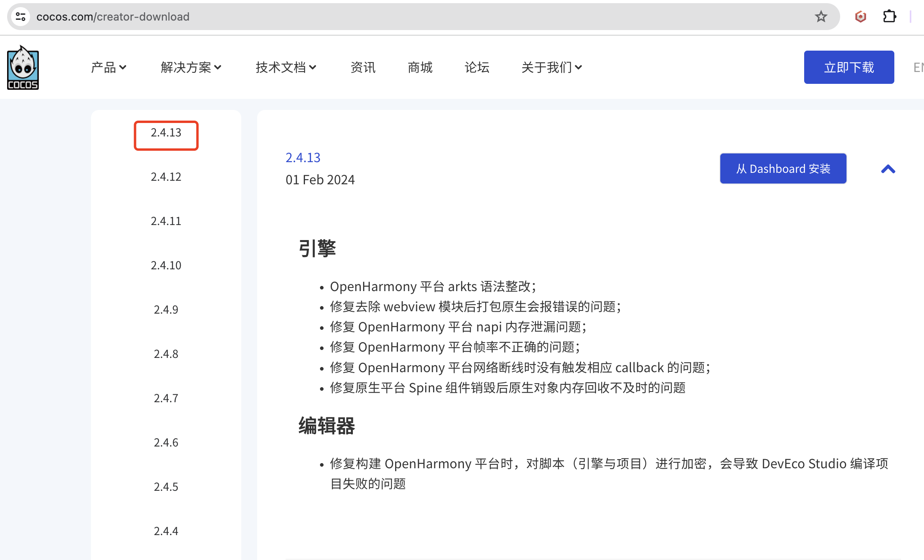This screenshot has height=560, width=924.
Task: Bookmark page with star icon
Action: pos(821,17)
